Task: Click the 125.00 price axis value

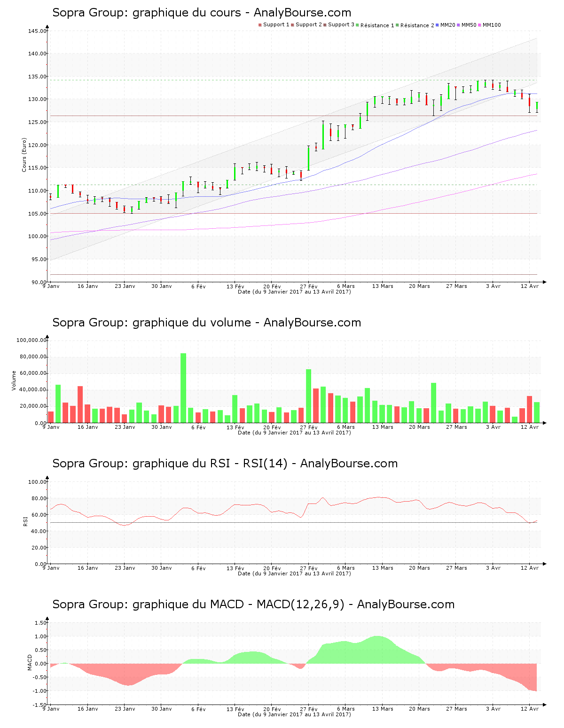Action: [x=37, y=122]
